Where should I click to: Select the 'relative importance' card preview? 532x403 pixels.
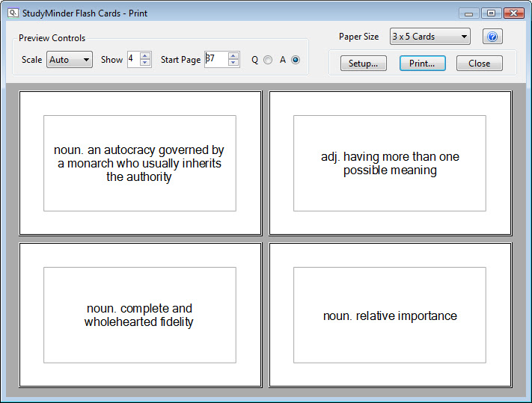click(x=390, y=315)
